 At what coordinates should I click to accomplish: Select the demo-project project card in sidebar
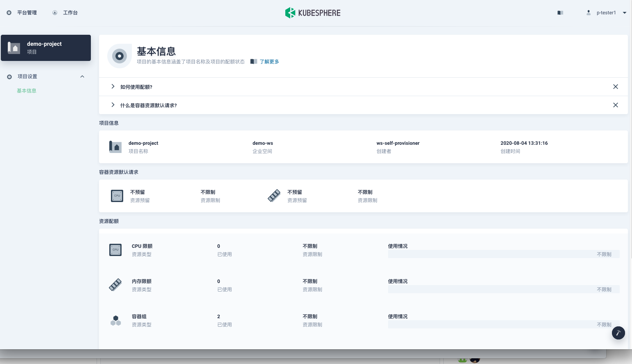(46, 48)
